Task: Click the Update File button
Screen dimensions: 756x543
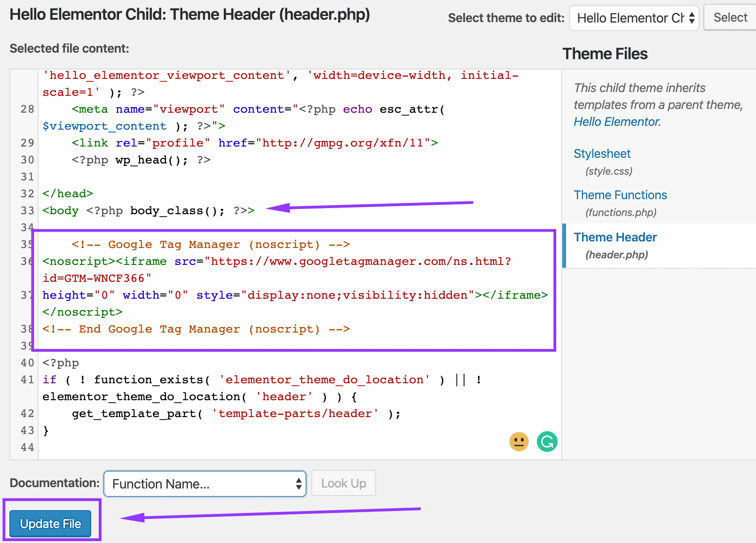Action: click(50, 523)
